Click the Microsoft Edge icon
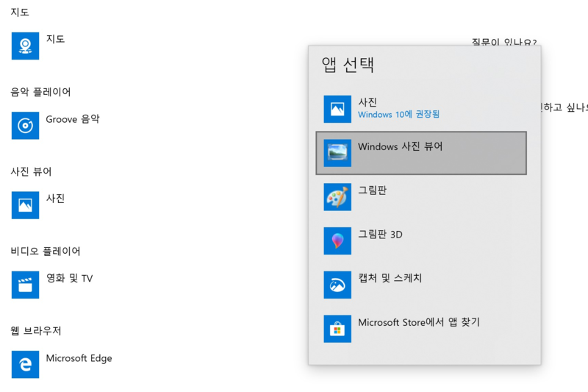This screenshot has width=588, height=392. click(x=25, y=364)
